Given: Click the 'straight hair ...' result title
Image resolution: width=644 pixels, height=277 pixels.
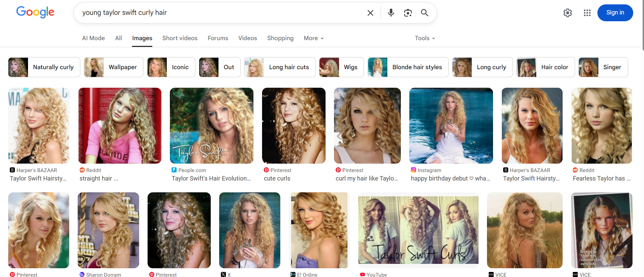Looking at the screenshot, I should click(x=99, y=178).
